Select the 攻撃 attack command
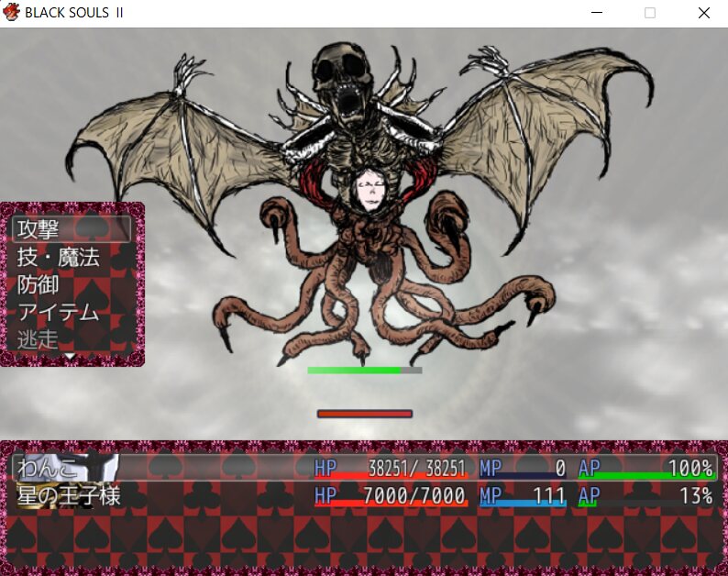The width and height of the screenshot is (728, 576). [72, 229]
